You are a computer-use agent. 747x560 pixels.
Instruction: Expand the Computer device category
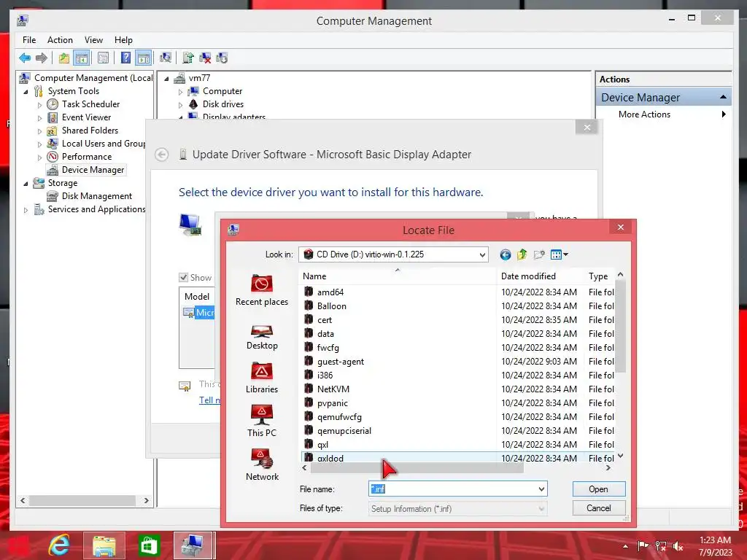tap(181, 91)
